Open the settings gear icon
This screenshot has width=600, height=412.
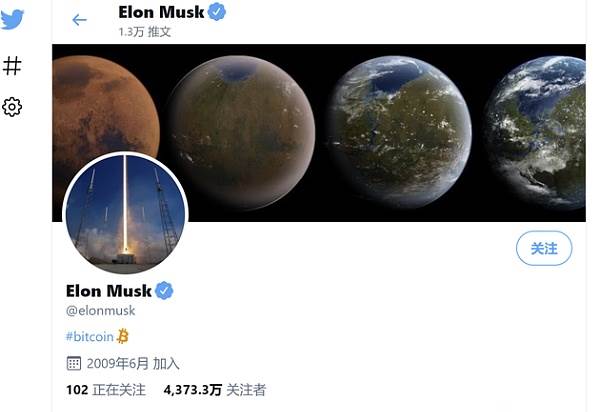12,107
